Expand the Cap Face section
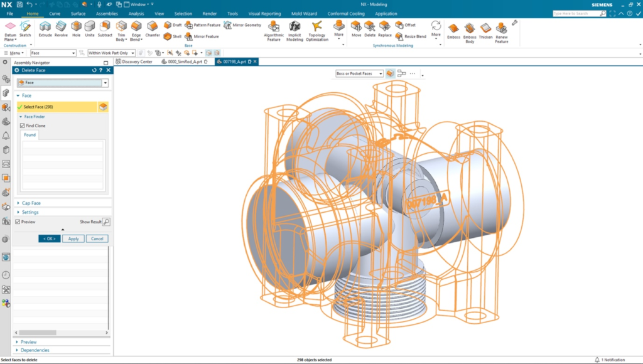Screen dimensions: 643x364 tap(31, 203)
